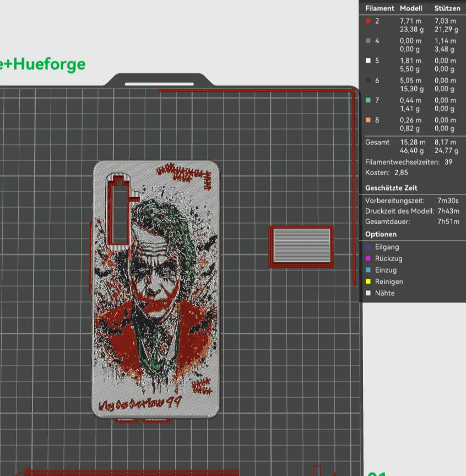Click the Stützen column header
Image resolution: width=466 pixels, height=476 pixels.
coord(447,8)
